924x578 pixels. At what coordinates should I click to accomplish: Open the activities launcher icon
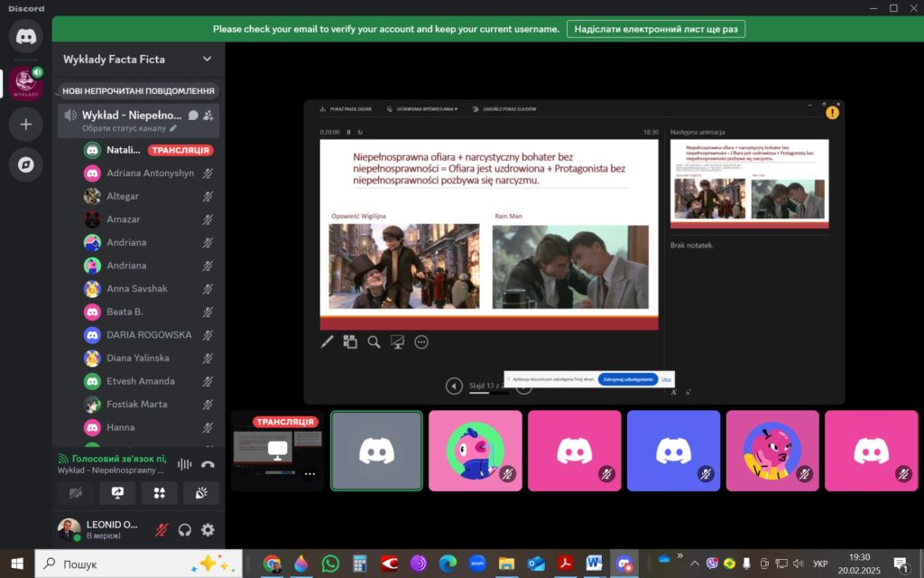(159, 492)
